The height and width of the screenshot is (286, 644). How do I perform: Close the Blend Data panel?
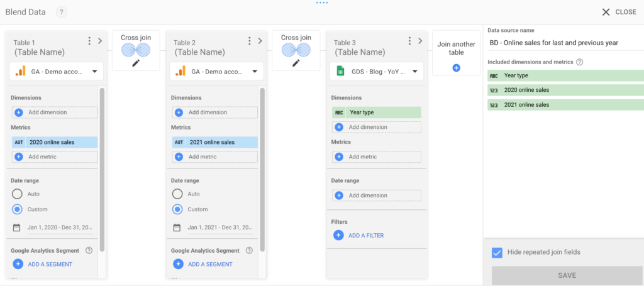click(619, 13)
